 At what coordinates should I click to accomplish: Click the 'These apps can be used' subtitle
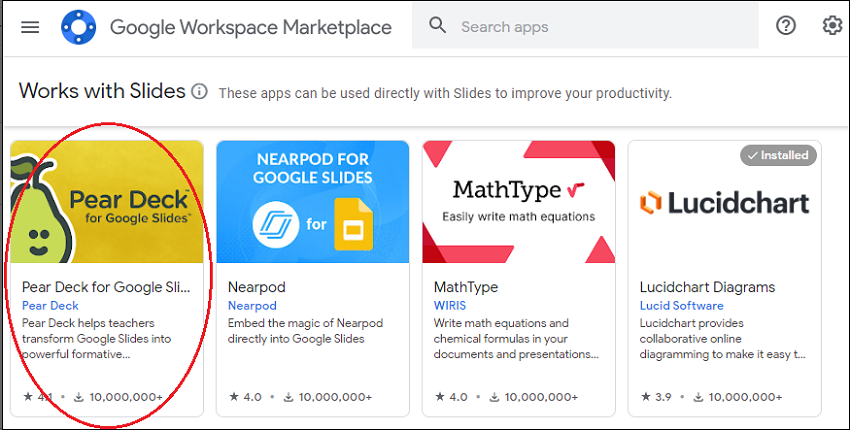[x=445, y=93]
